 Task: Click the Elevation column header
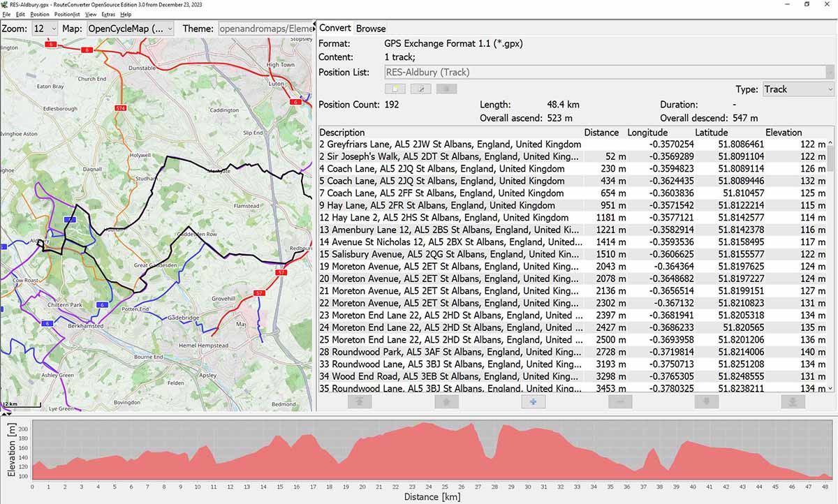784,132
